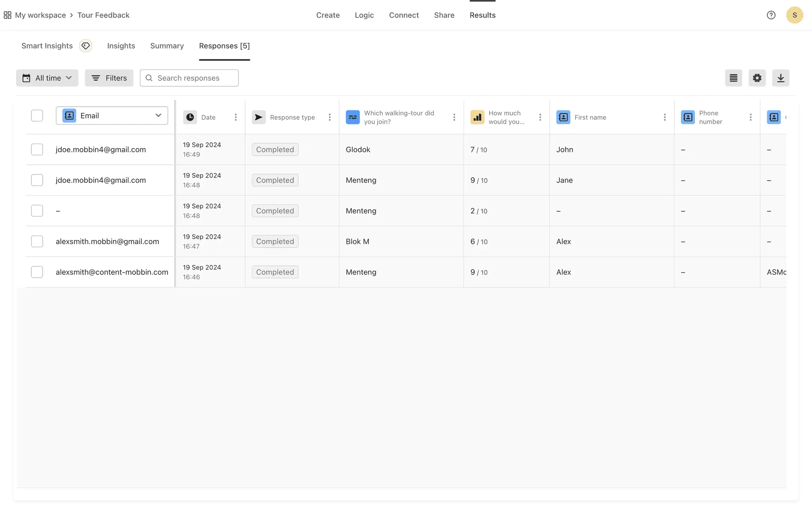Open table settings gear icon

pos(757,78)
